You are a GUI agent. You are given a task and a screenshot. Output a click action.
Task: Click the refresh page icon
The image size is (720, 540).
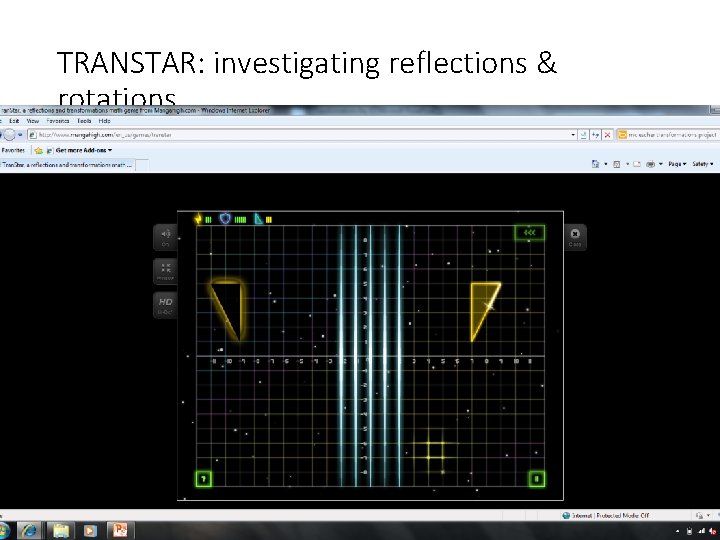tap(595, 135)
